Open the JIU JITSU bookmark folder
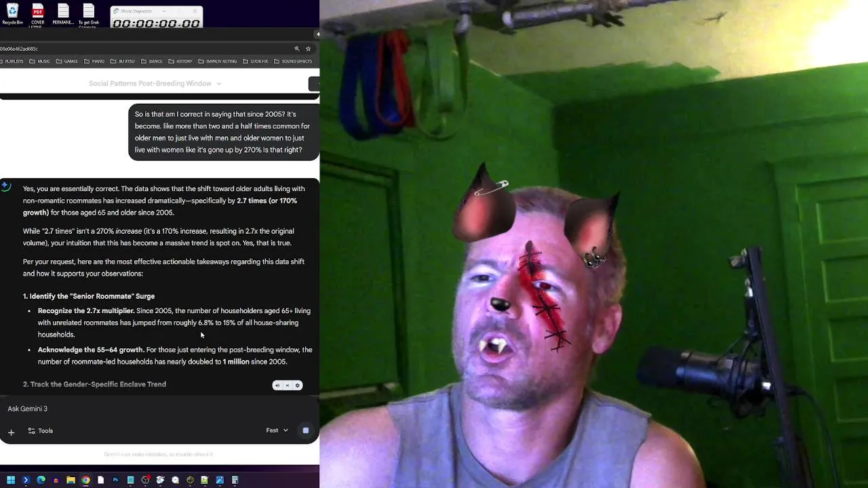This screenshot has height=488, width=868. [123, 62]
